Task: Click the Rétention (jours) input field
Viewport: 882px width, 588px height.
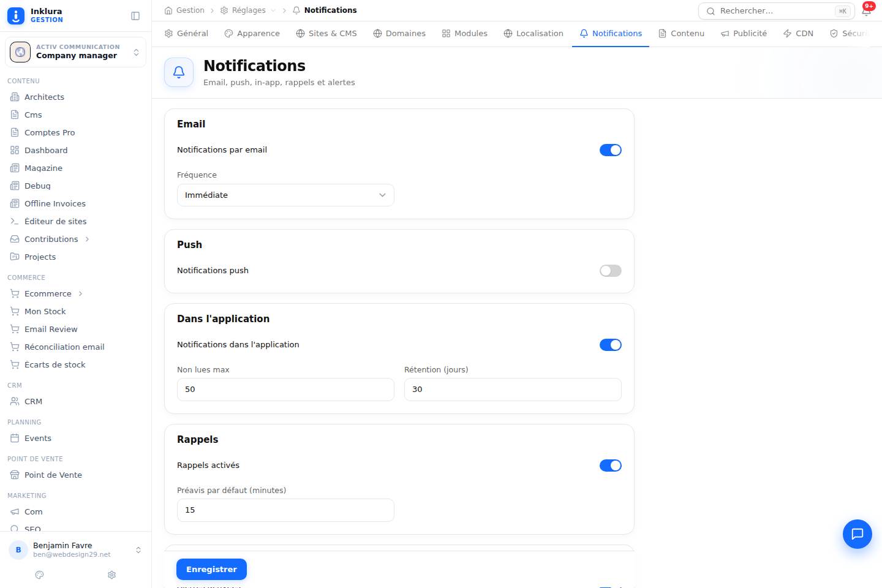Action: 513,390
